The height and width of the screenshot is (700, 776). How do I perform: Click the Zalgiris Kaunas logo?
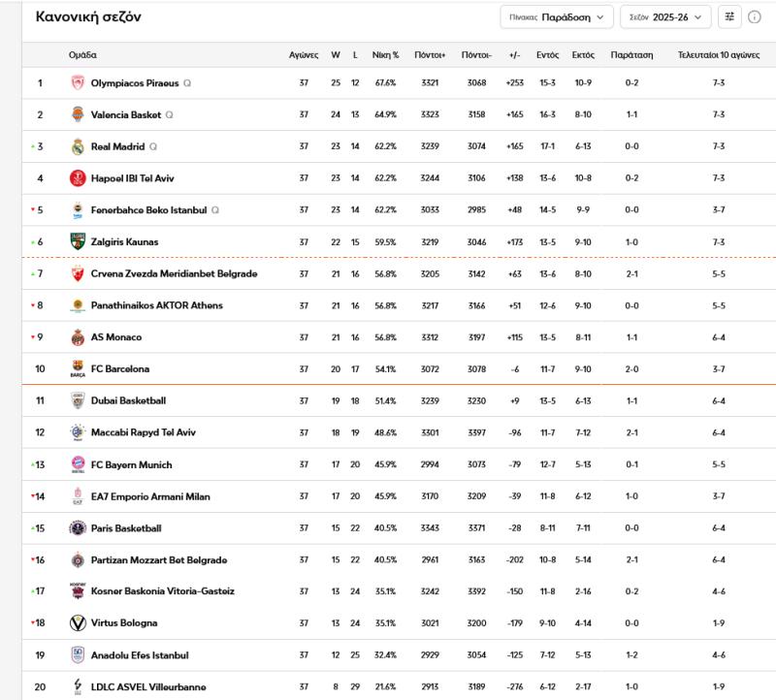(78, 239)
